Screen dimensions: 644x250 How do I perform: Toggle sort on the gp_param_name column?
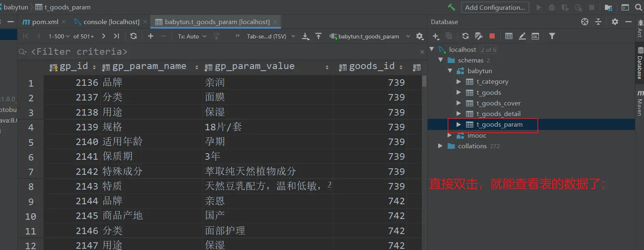click(196, 67)
